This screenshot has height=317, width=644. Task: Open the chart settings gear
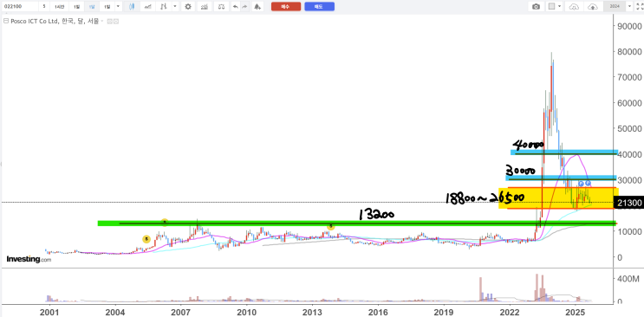pos(188,7)
